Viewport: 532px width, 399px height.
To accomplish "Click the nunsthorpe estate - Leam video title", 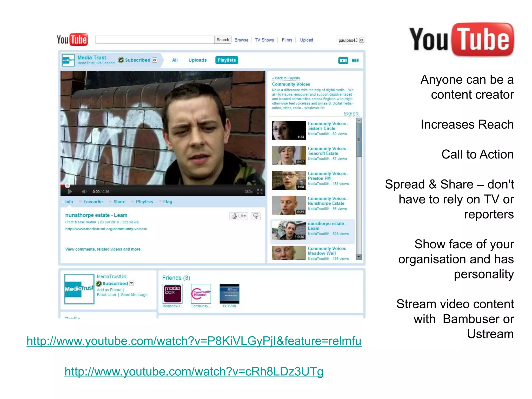I will [96, 215].
